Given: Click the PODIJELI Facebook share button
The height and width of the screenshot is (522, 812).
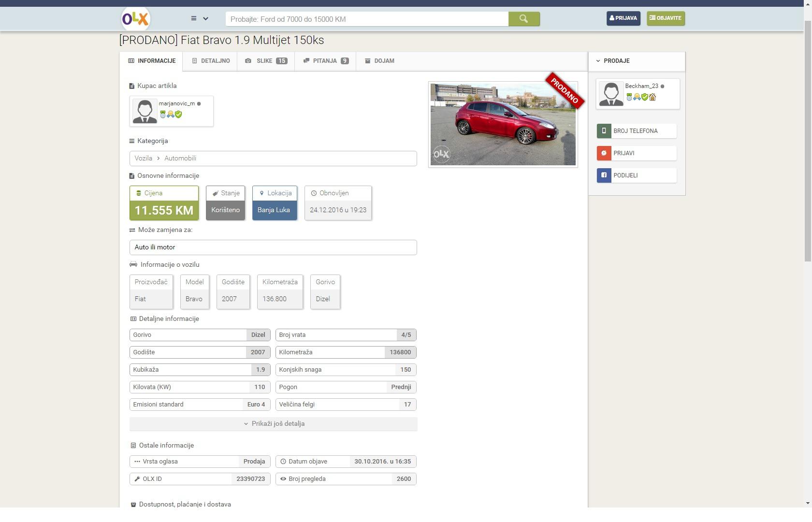Looking at the screenshot, I should point(637,175).
